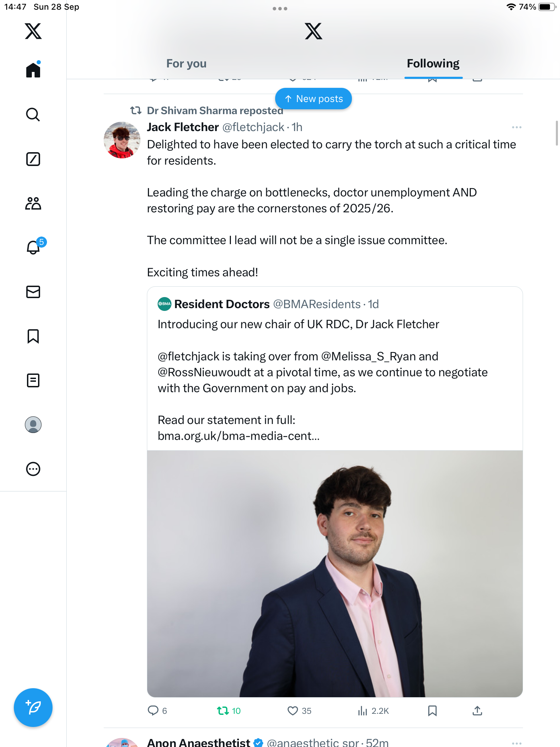560x747 pixels.
Task: Open Communities from the sidebar
Action: 33,203
